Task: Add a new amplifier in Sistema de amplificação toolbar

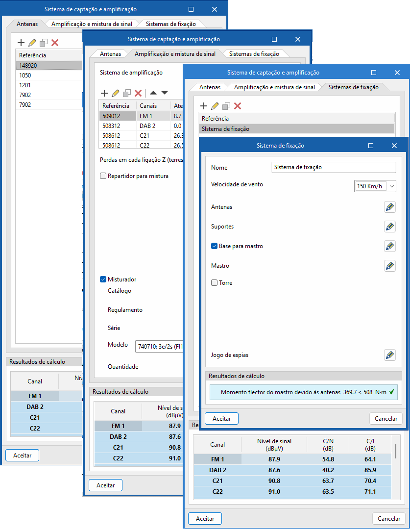Action: (104, 93)
